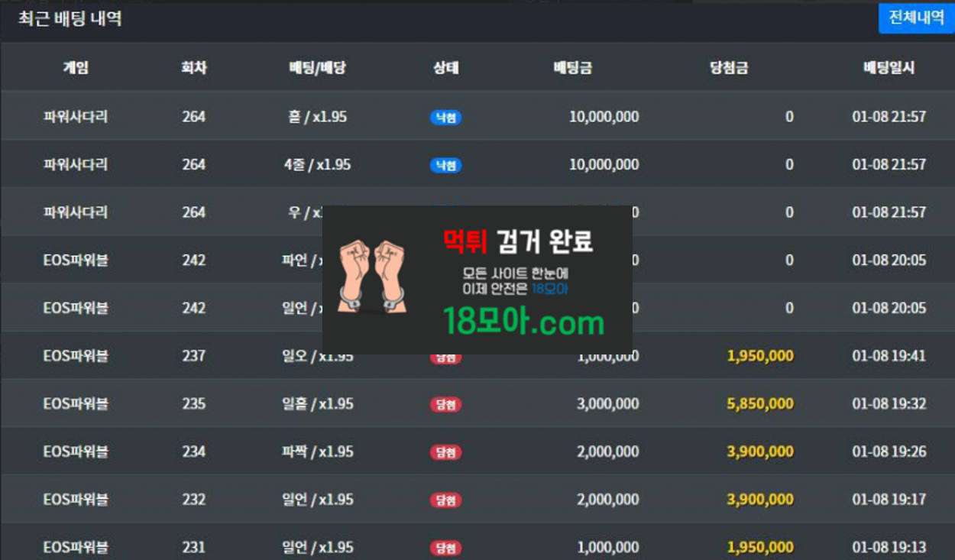Select the EOS파워볼 round 237 row
Image resolution: width=955 pixels, height=560 pixels.
coord(477,356)
